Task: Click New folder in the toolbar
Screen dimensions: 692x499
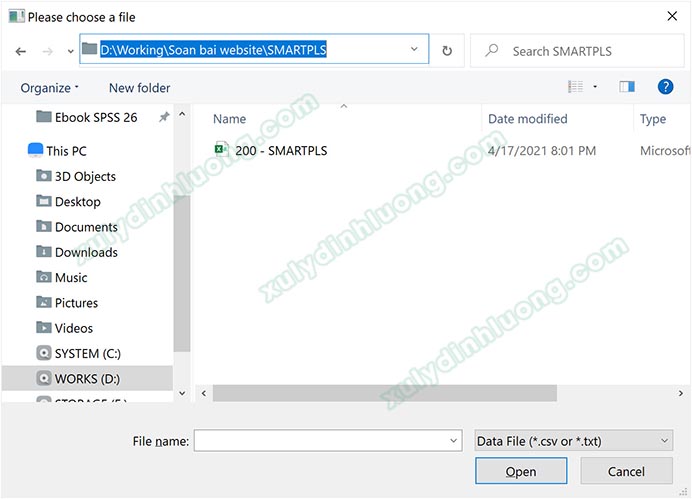Action: coord(139,88)
